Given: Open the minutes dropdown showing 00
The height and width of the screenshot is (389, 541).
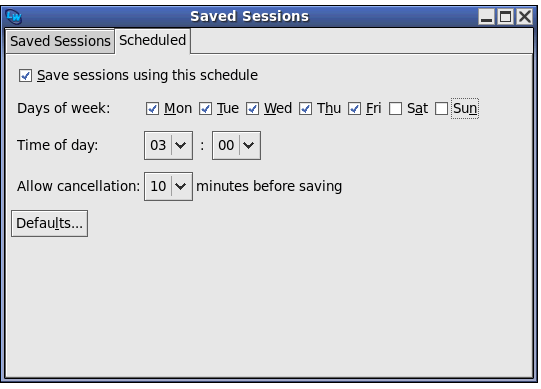Looking at the screenshot, I should pos(236,145).
